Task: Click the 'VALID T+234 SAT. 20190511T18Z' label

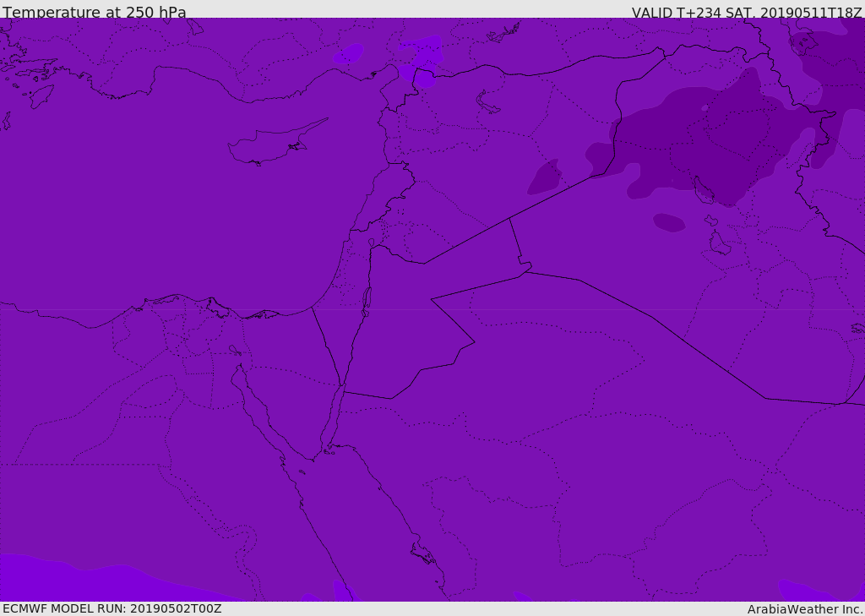Action: [x=747, y=12]
